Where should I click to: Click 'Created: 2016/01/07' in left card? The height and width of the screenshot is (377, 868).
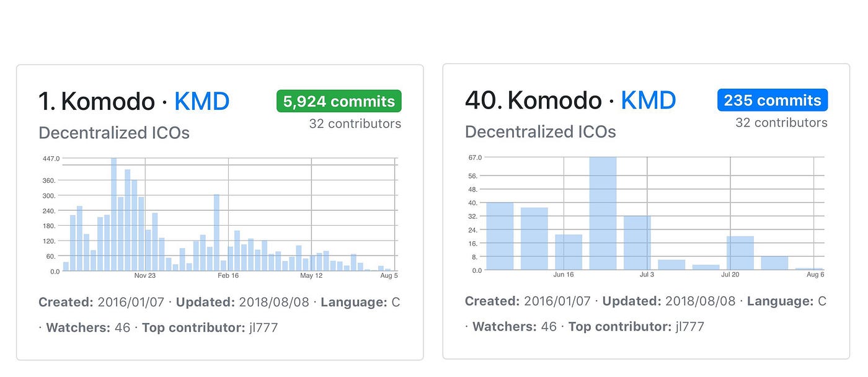(x=101, y=303)
